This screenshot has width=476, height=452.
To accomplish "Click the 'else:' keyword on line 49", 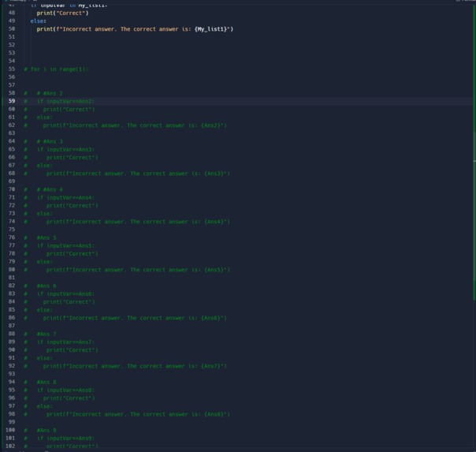I will click(x=39, y=21).
